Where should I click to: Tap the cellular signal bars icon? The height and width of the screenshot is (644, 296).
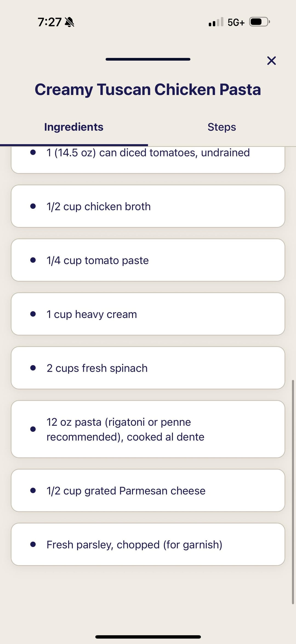coord(216,22)
